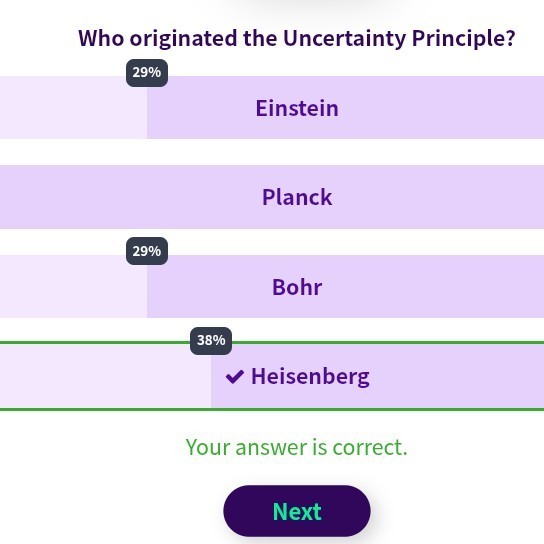The width and height of the screenshot is (544, 544).
Task: Click the checkmark icon beside Heisenberg
Action: (235, 377)
